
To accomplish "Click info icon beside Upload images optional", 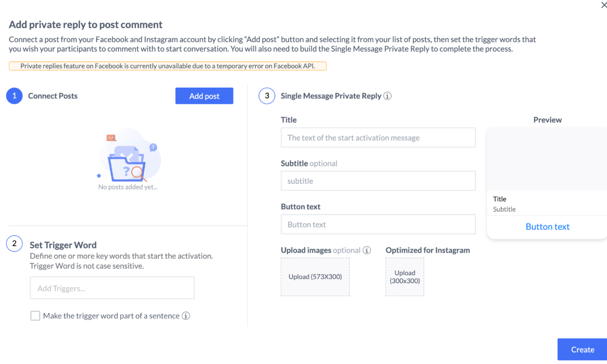I will 367,250.
